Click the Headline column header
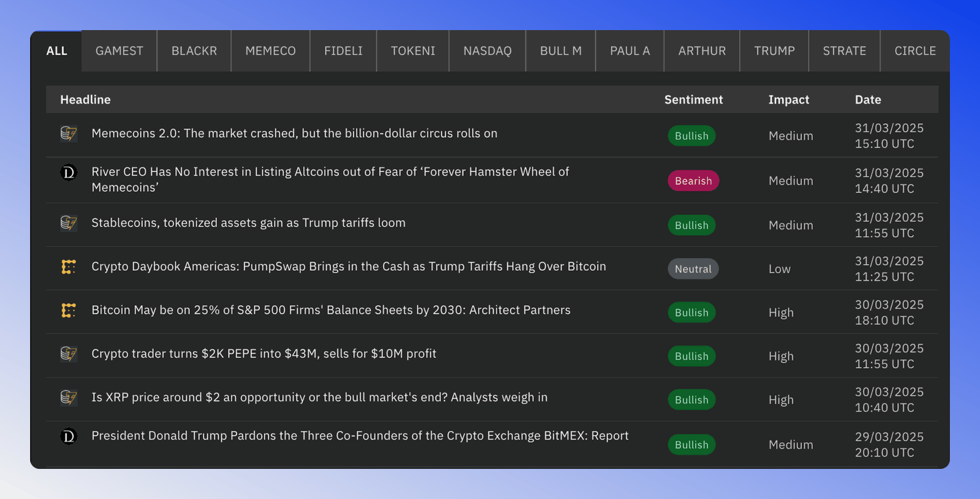This screenshot has width=980, height=499. click(x=86, y=100)
